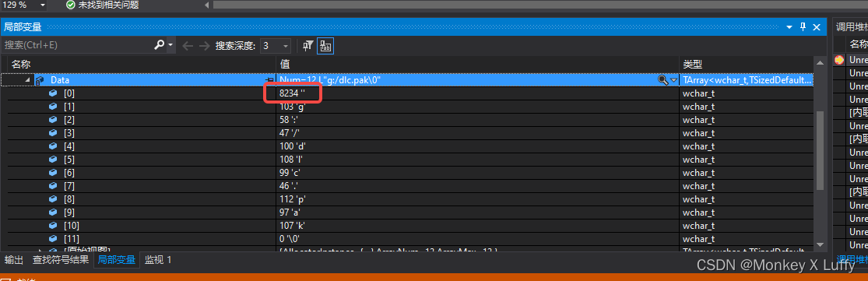Click the field icon of row [11]
Screen dimensions: 868x281
click(x=53, y=239)
